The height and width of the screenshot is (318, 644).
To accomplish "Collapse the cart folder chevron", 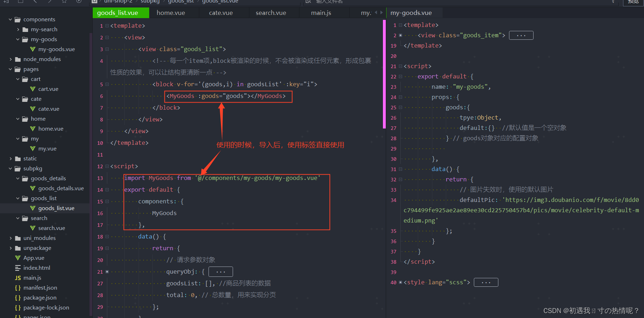I will pyautogui.click(x=18, y=79).
